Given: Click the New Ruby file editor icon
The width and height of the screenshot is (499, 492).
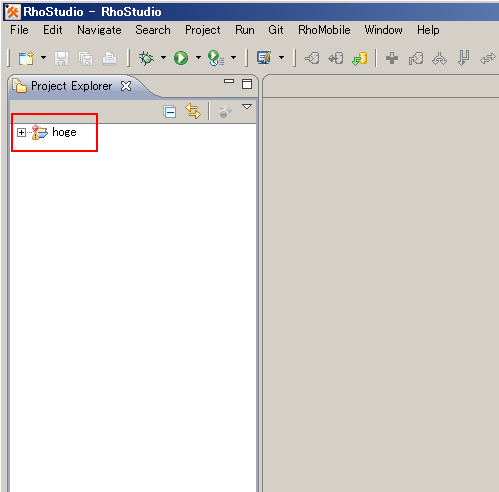Looking at the screenshot, I should point(264,58).
